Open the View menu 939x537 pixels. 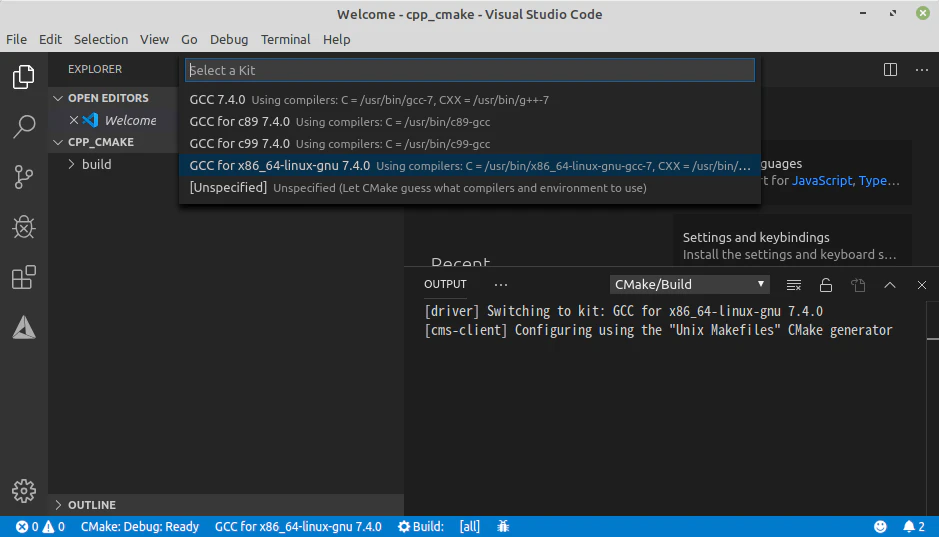154,40
